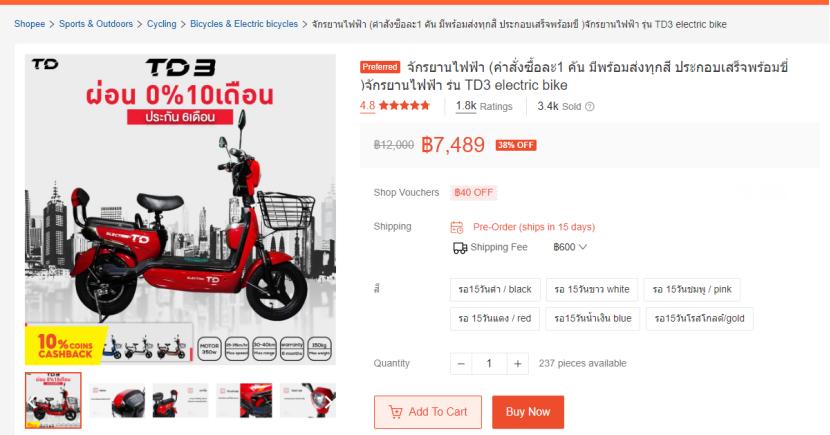Open the Sports & Outdoors breadcrumb

click(96, 24)
